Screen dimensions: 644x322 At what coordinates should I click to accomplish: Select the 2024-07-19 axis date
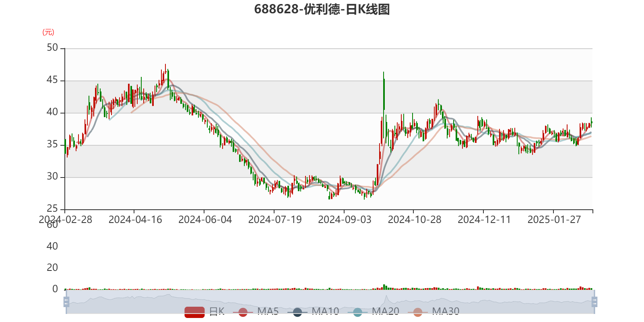(275, 220)
